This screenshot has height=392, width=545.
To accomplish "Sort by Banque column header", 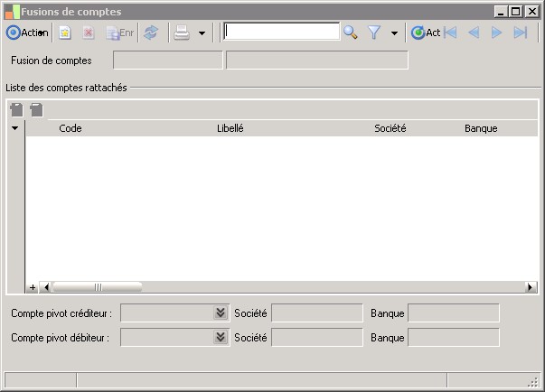I will tap(481, 128).
